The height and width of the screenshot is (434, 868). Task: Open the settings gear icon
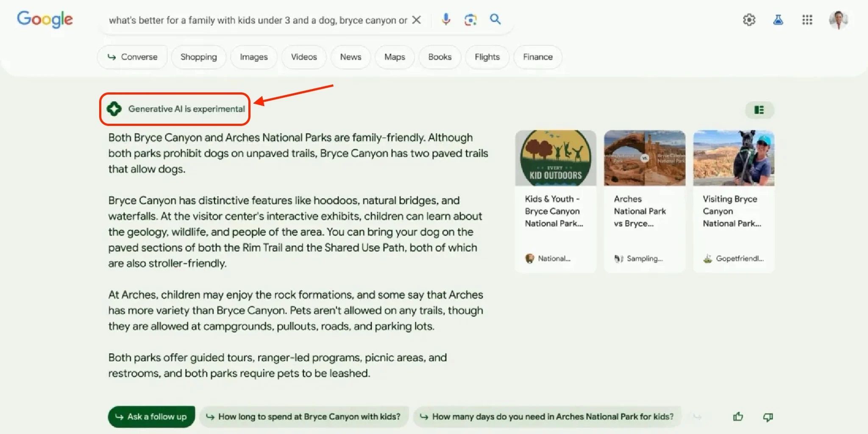[749, 20]
